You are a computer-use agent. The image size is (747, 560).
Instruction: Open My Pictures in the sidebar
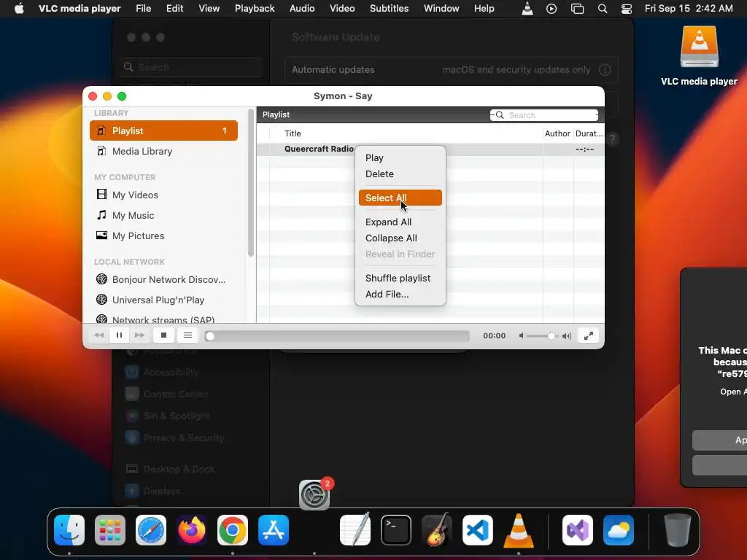point(163,236)
